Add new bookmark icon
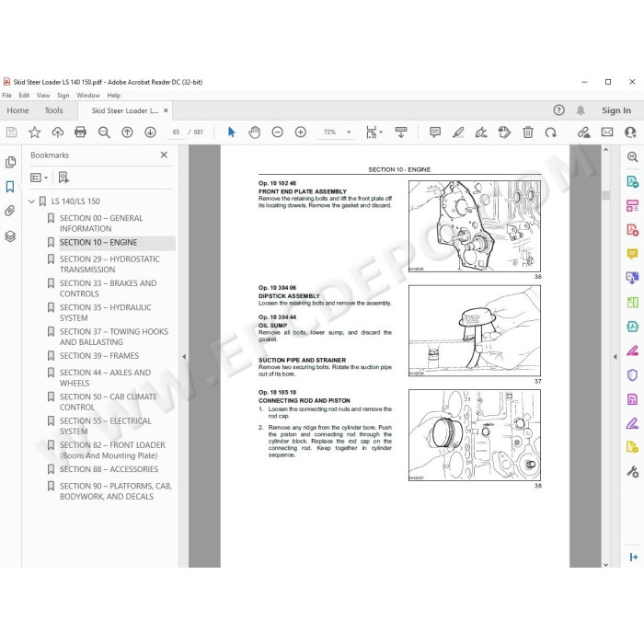Screen dimensions: 644x644 63,178
